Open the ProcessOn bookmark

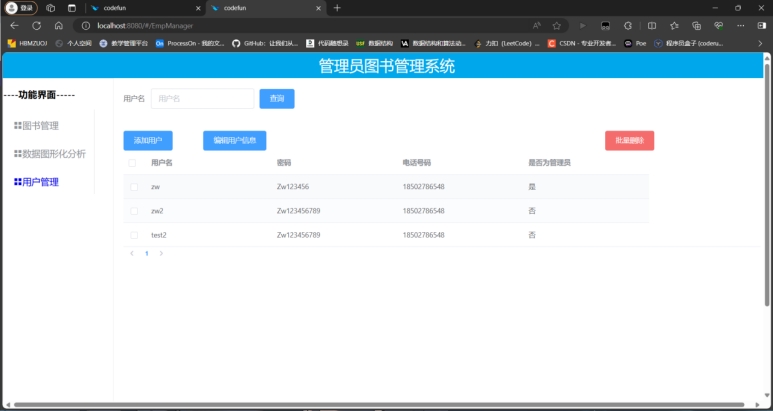[x=189, y=44]
